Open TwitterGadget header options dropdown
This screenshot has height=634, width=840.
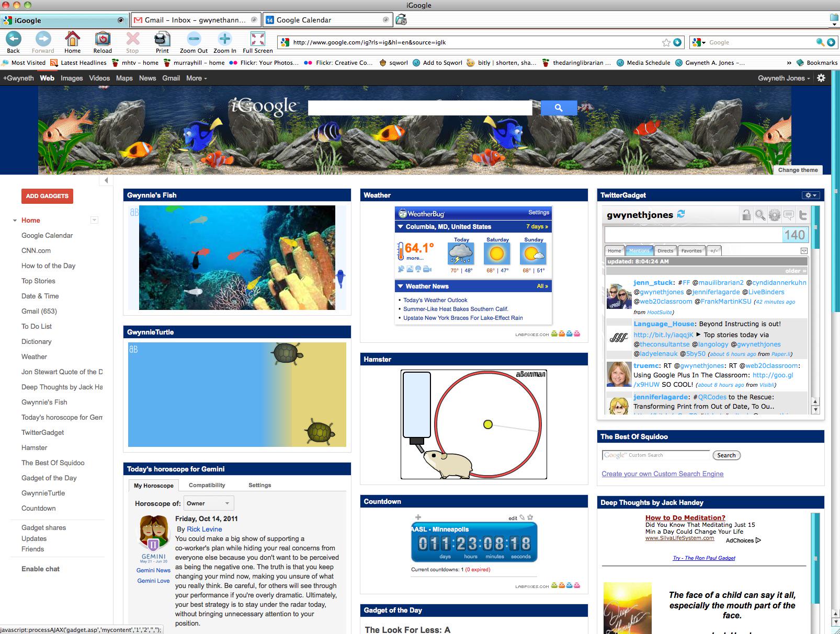811,195
